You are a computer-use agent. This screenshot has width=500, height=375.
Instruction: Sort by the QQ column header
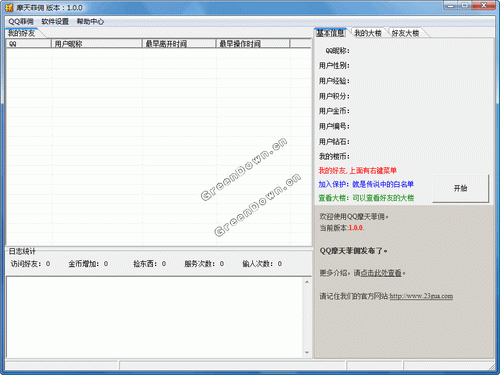click(29, 44)
